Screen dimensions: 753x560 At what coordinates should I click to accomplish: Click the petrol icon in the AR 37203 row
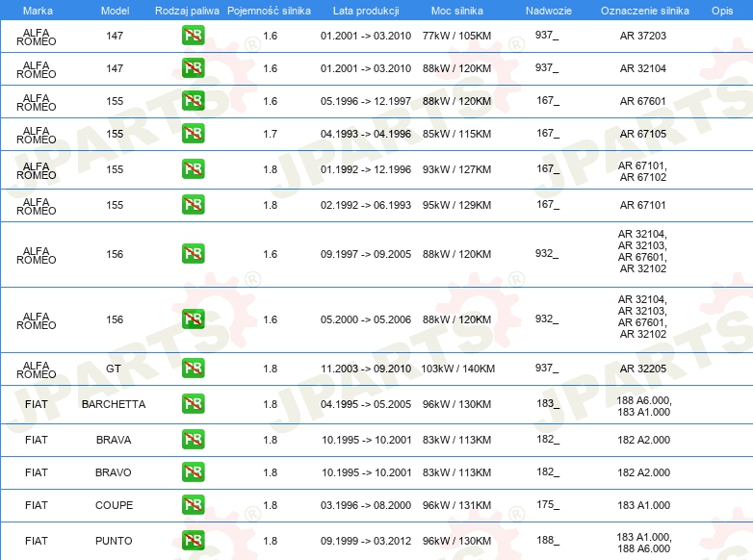click(193, 36)
